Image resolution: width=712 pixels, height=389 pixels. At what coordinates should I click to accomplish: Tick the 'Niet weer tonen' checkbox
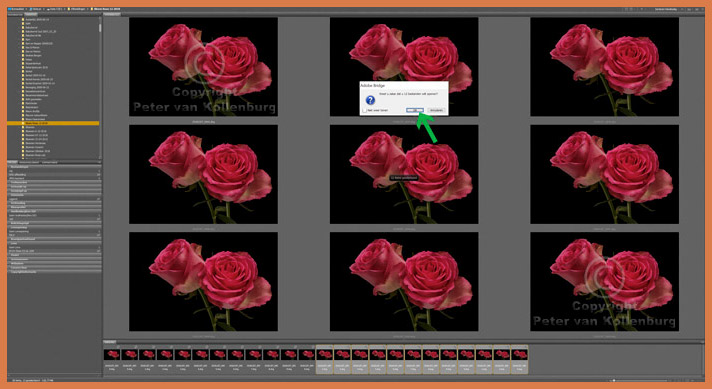click(365, 110)
